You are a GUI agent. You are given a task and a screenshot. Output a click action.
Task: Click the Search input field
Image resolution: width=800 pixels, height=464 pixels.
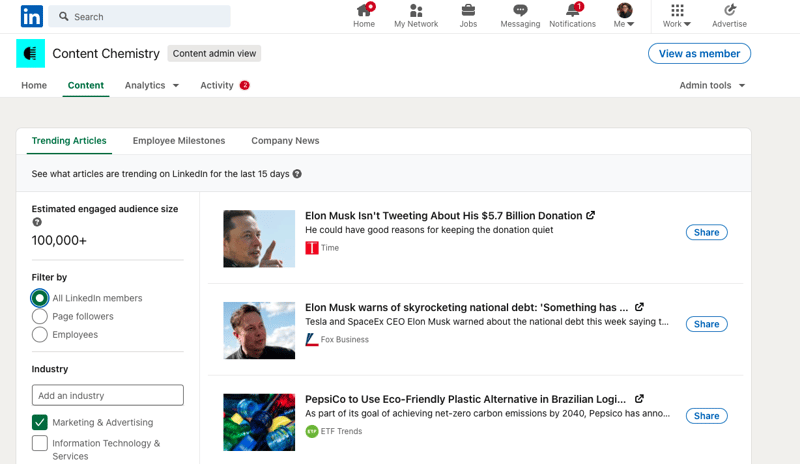tap(139, 16)
